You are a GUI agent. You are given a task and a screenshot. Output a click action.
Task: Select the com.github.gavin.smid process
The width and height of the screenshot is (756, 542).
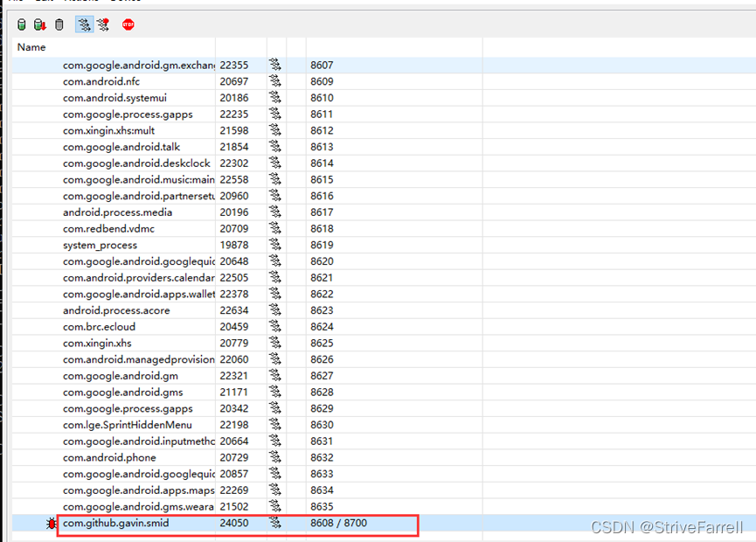coord(116,523)
